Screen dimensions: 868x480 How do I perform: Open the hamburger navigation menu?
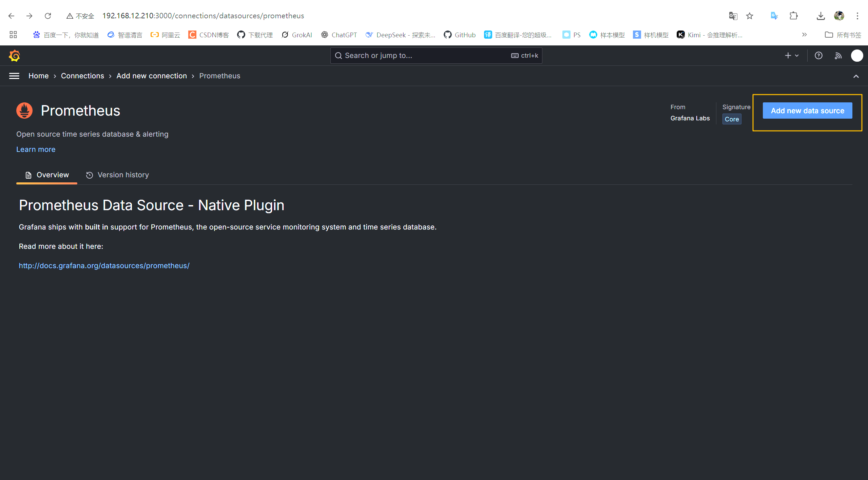pos(14,76)
